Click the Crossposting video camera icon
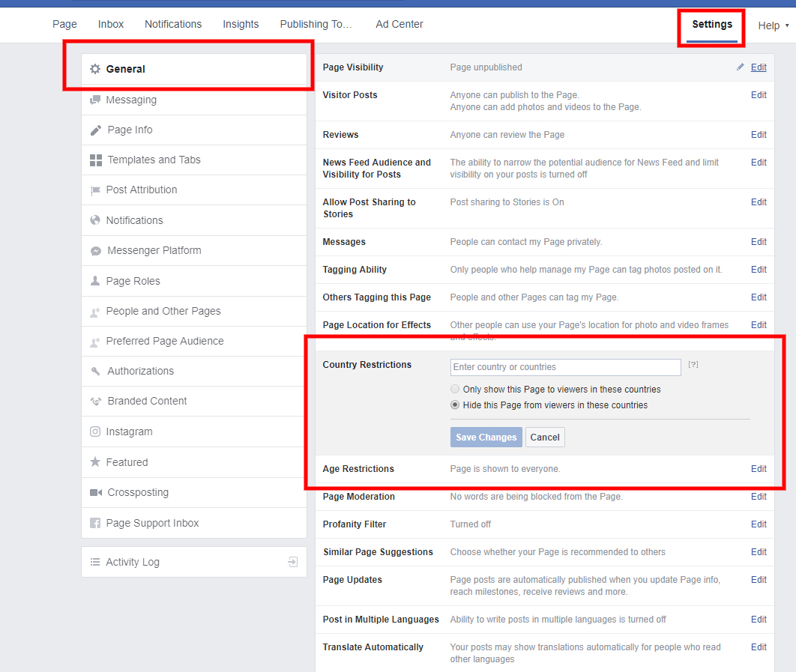 click(x=95, y=492)
